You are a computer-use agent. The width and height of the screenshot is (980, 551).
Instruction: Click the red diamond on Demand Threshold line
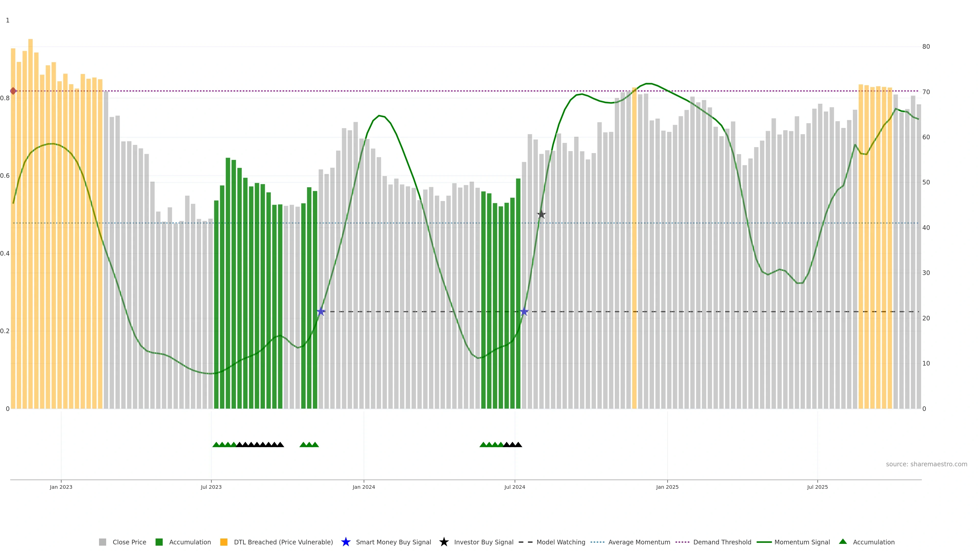[x=13, y=91]
